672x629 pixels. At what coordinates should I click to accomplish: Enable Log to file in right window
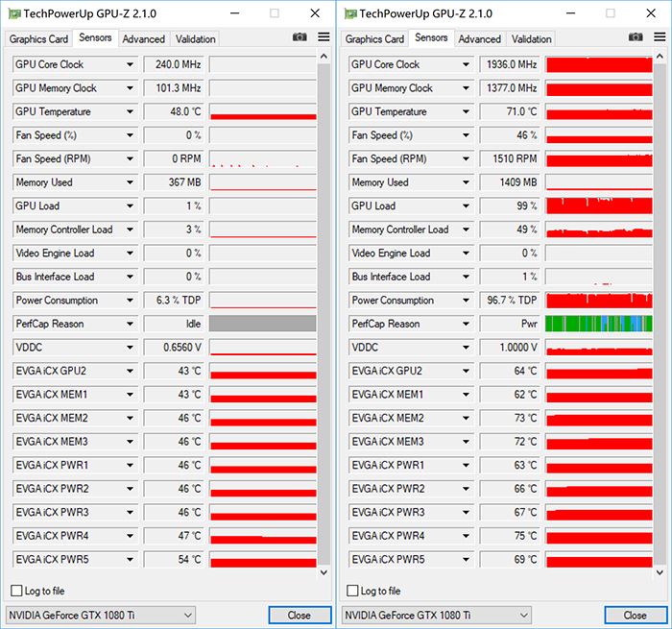tap(352, 591)
